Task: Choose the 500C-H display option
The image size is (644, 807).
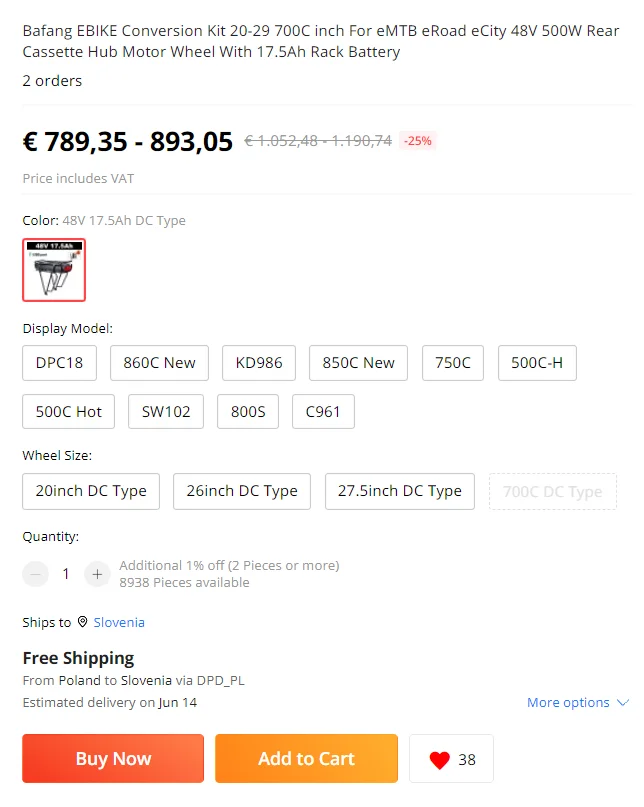Action: click(x=537, y=363)
